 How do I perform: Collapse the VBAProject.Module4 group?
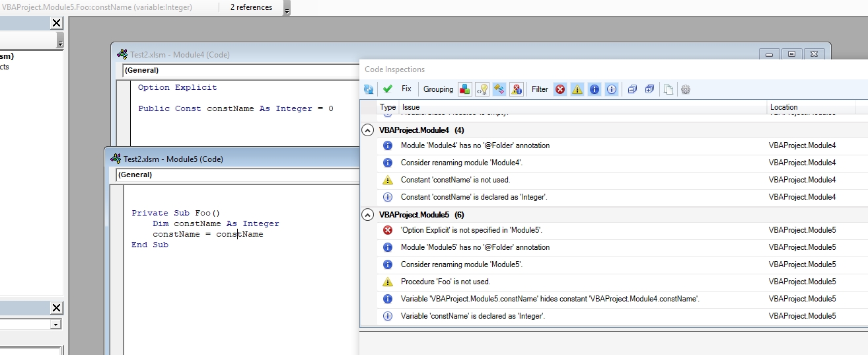(x=368, y=130)
